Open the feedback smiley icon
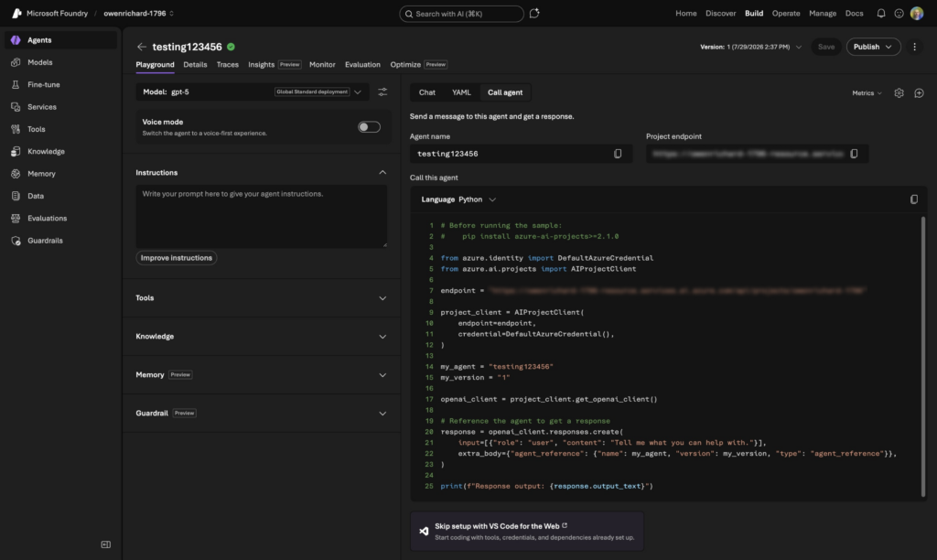 899,13
